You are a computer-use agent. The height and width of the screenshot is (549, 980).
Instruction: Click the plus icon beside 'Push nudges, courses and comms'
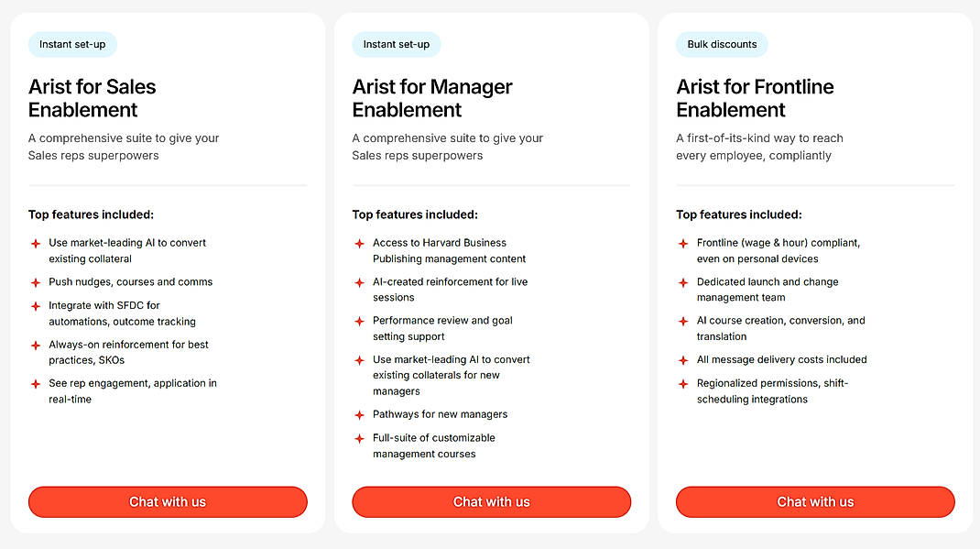(35, 281)
